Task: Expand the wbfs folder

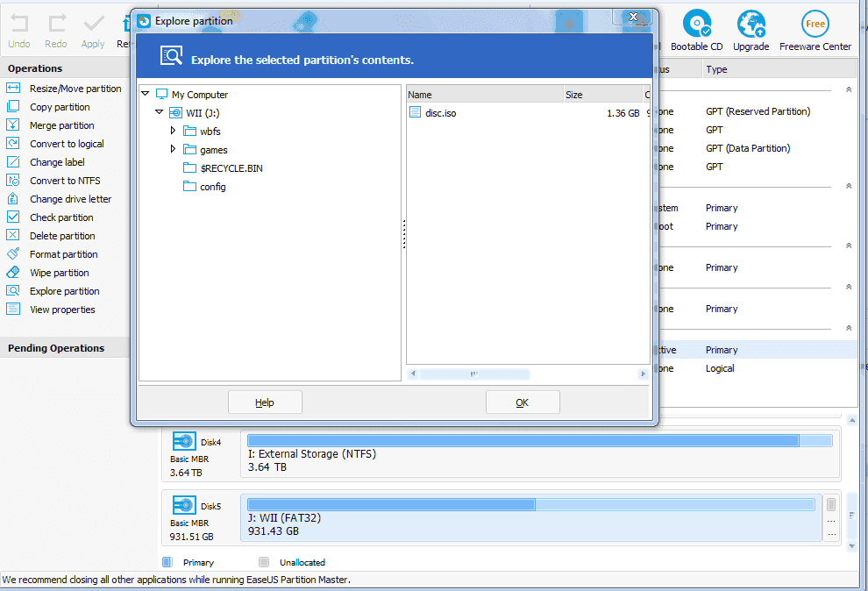Action: (x=173, y=131)
